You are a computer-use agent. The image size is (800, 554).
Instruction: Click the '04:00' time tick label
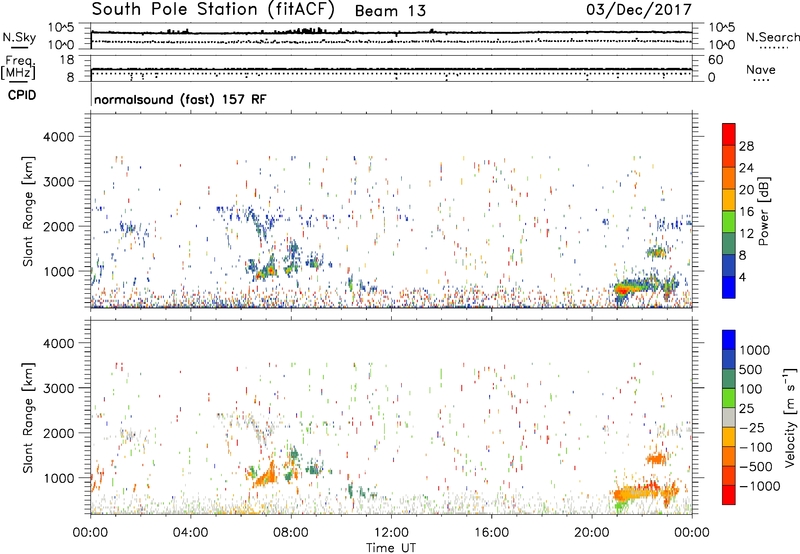point(190,533)
